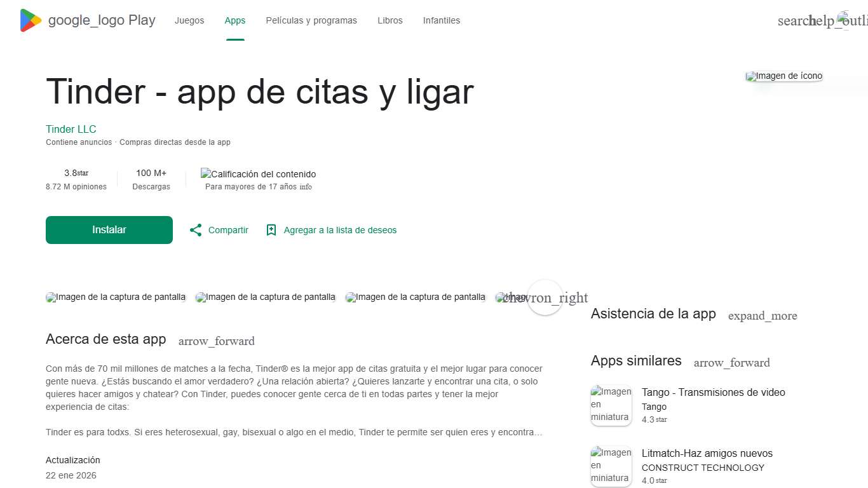Open the Tinder LLC developer link

coord(71,129)
